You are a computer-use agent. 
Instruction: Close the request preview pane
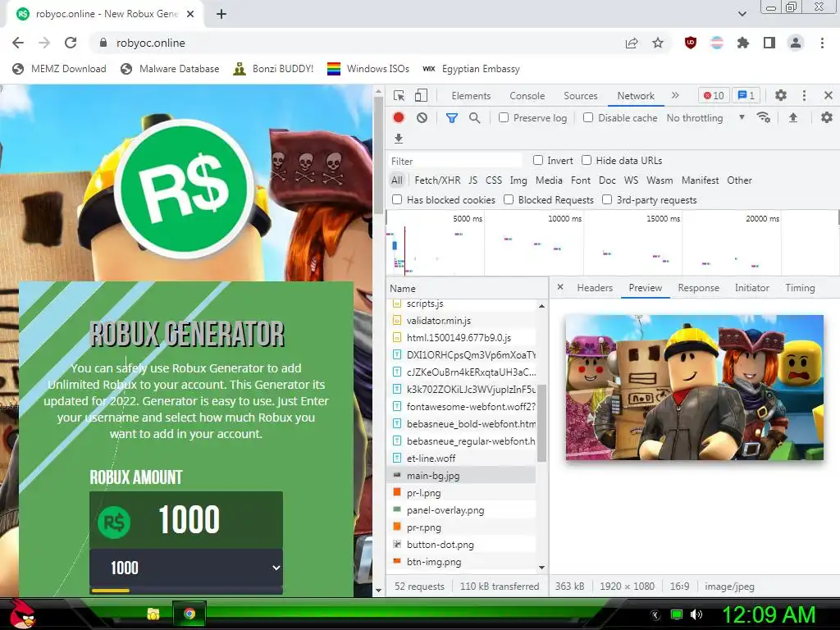(x=559, y=287)
